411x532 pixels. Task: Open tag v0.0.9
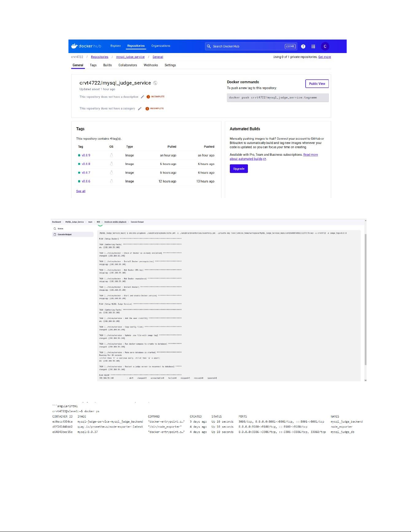click(x=86, y=155)
